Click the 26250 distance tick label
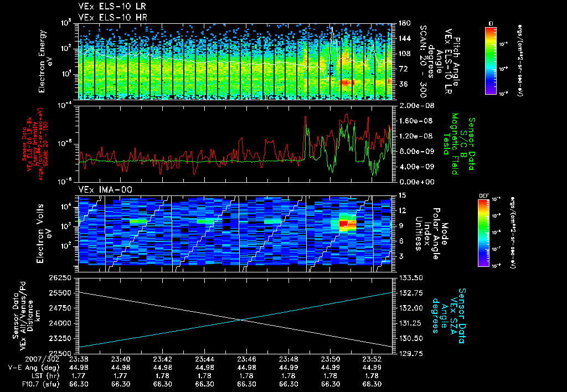The width and height of the screenshot is (567, 392). [60, 278]
